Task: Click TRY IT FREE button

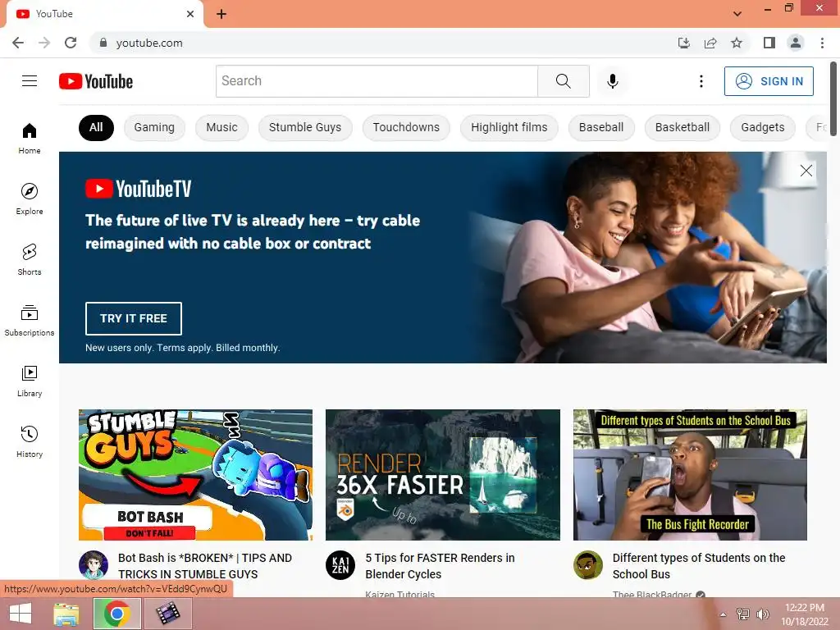Action: [x=134, y=318]
